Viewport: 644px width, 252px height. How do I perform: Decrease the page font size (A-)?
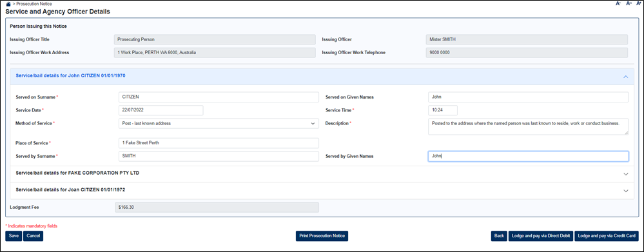(x=618, y=3)
